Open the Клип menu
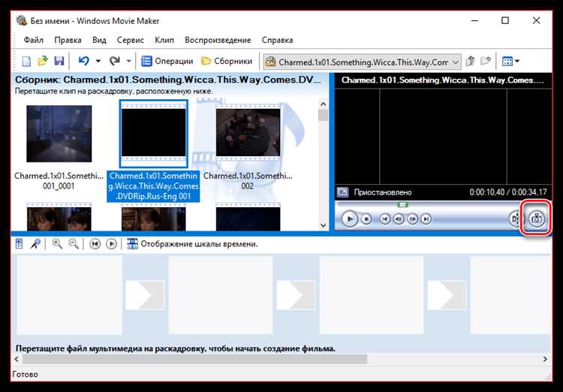The width and height of the screenshot is (563, 392). pos(164,41)
